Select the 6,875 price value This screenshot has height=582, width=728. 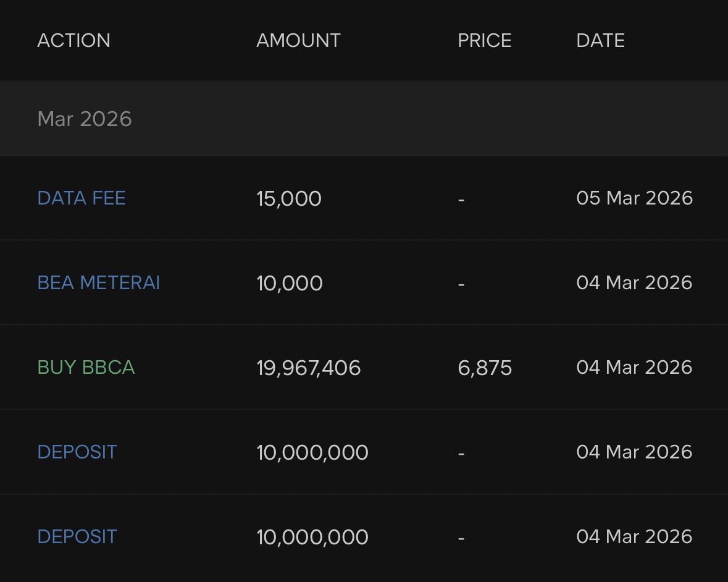pos(485,368)
